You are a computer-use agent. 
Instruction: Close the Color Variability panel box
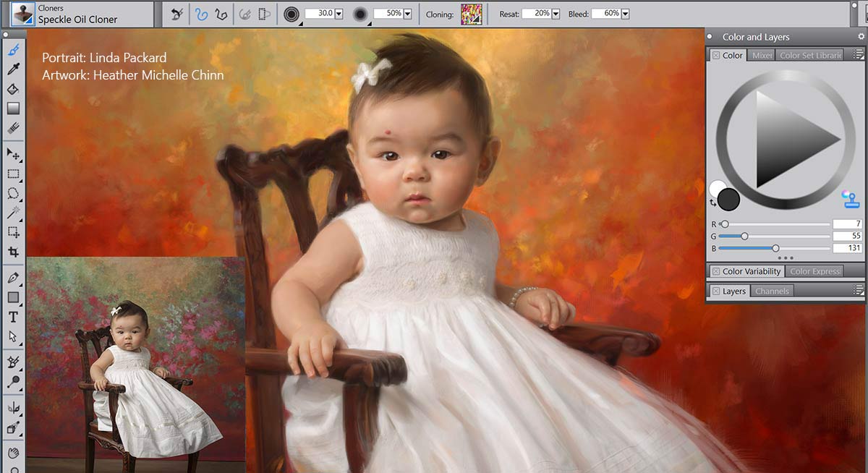point(715,271)
